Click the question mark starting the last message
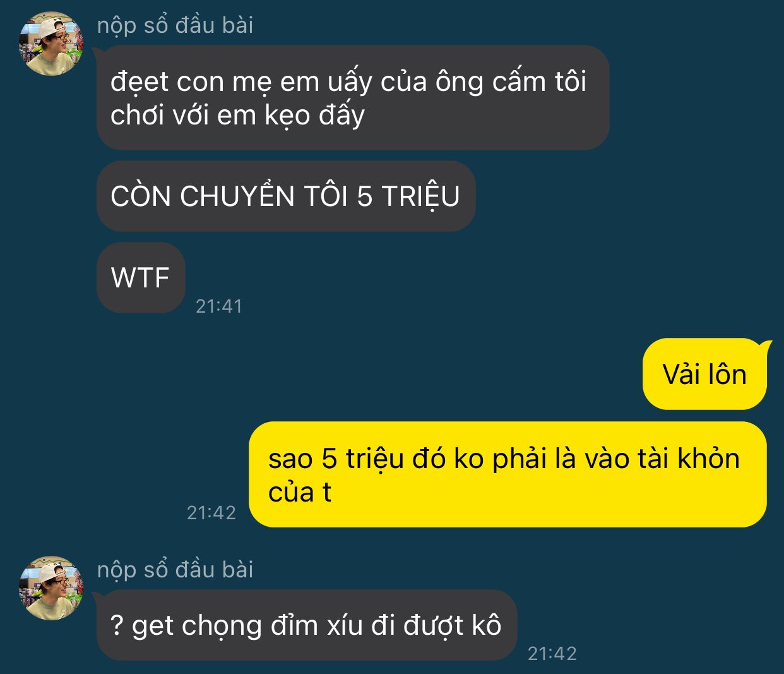This screenshot has width=784, height=674. pyautogui.click(x=117, y=625)
